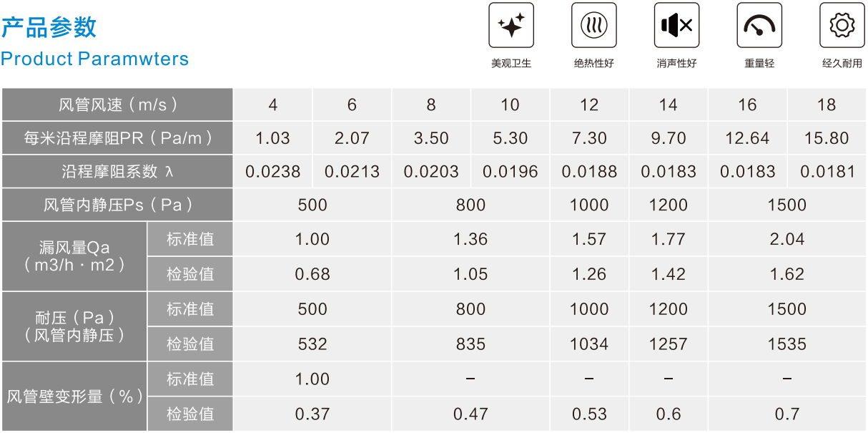Screen dimensions: 868x433
Task: Click the 15.80 friction value cell
Action: tap(827, 138)
